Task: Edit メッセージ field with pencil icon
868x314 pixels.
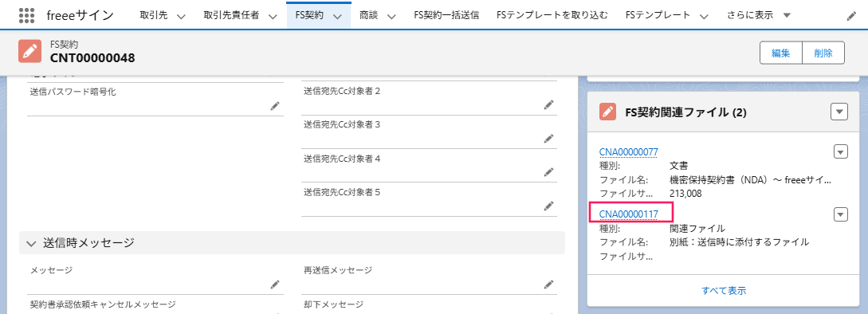Action: click(x=275, y=284)
